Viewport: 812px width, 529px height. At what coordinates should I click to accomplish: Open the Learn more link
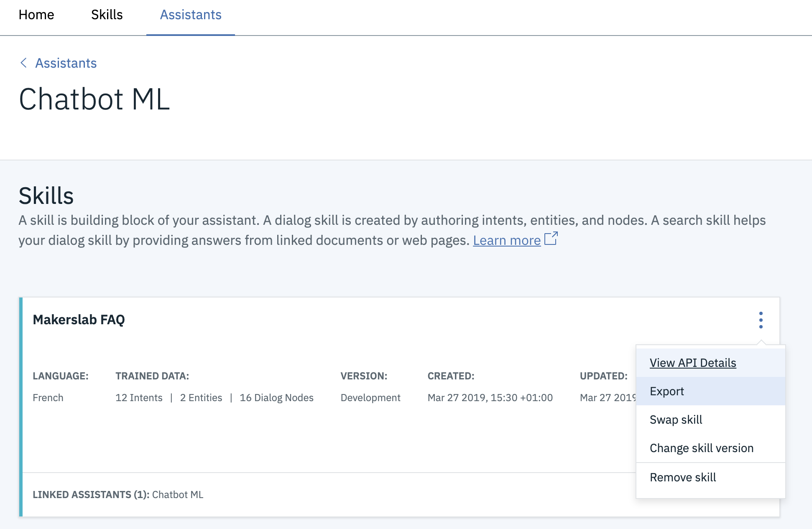[506, 240]
